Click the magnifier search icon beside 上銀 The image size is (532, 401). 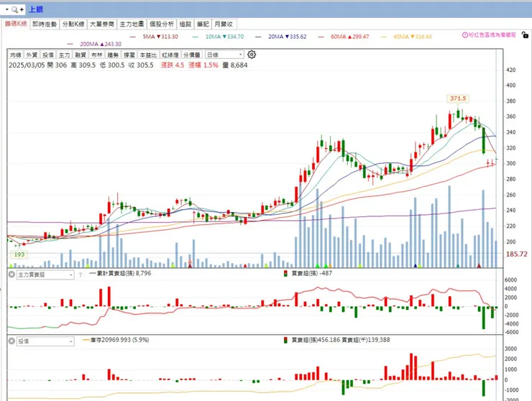[x=14, y=9]
